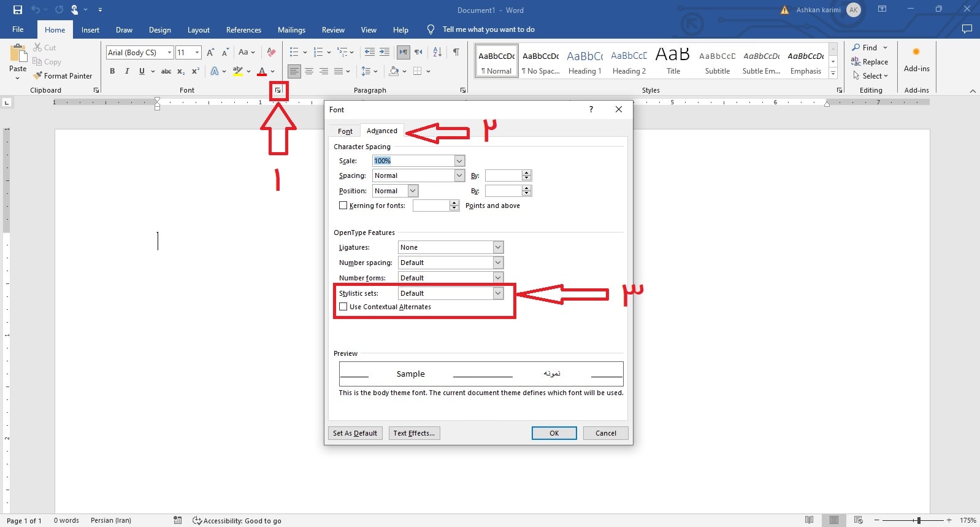This screenshot has height=527, width=980.
Task: Click the Scale percentage input field
Action: click(413, 161)
